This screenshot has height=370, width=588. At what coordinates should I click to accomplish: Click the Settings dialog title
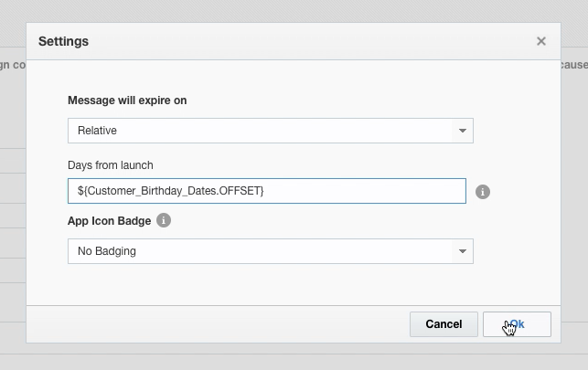(63, 41)
